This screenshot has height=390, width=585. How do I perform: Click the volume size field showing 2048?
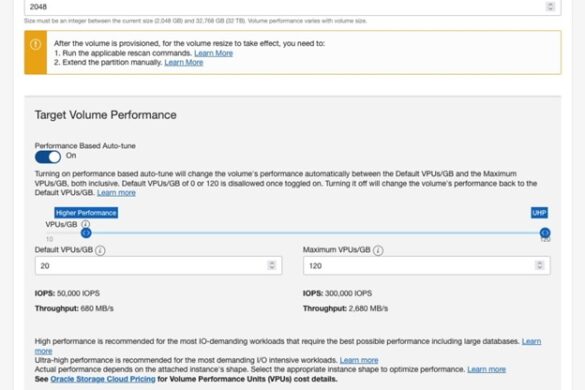click(x=292, y=7)
